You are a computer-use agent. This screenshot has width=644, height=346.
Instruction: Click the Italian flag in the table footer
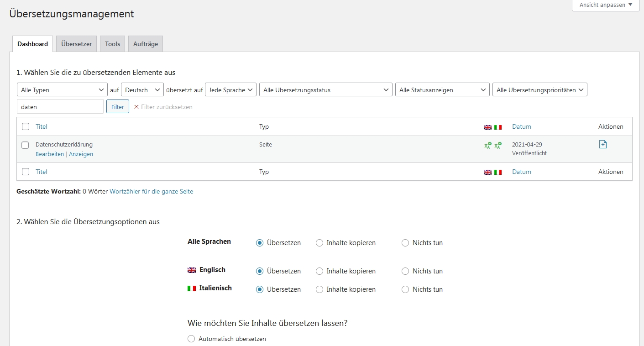[x=498, y=173]
